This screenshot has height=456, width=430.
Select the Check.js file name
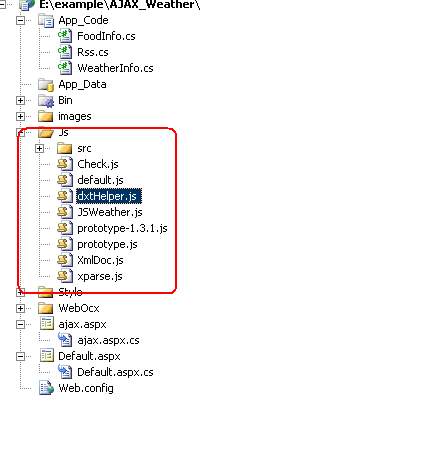[98, 164]
